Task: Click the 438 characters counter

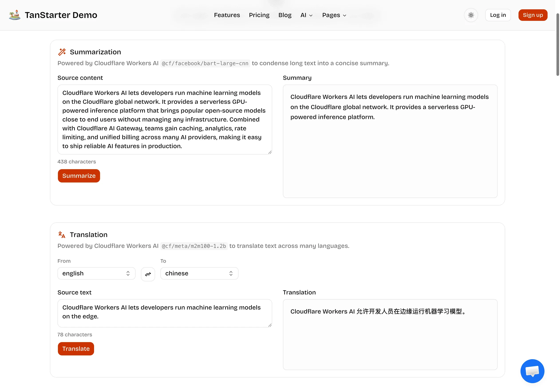Action: (77, 162)
